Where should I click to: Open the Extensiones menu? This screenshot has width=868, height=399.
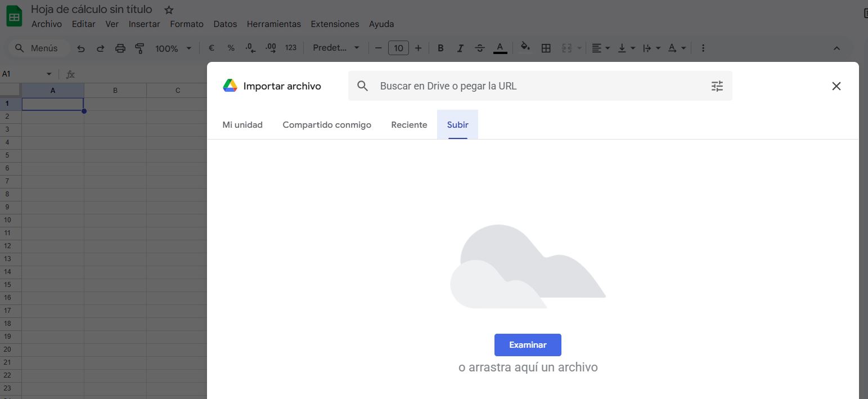[335, 24]
